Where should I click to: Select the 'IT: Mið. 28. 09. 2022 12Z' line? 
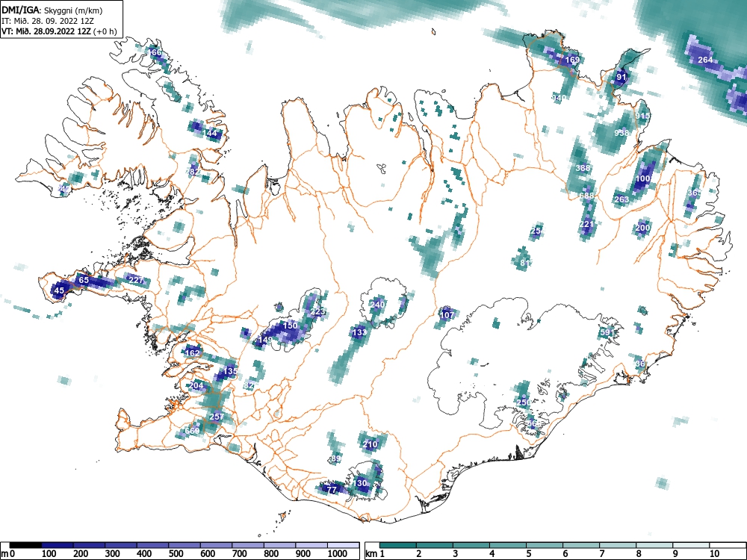[46, 21]
